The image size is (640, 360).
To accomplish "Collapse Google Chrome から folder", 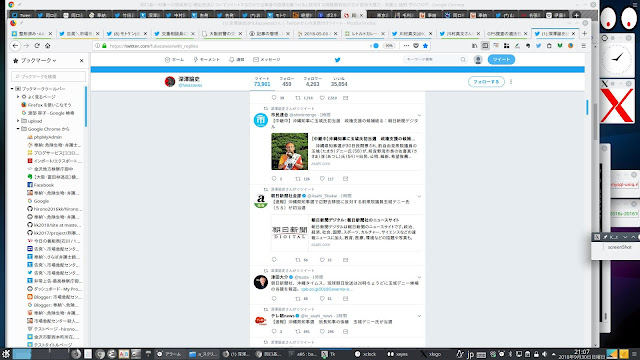I will (18, 129).
